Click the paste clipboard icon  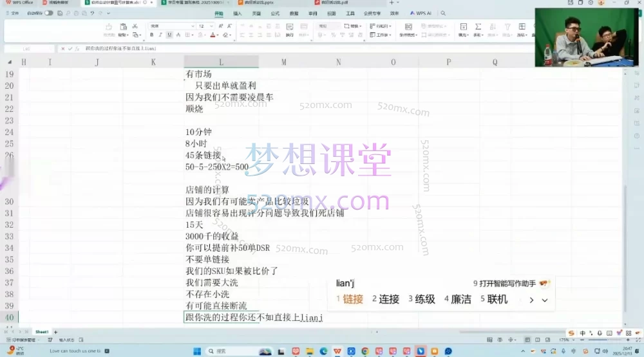coord(123,26)
